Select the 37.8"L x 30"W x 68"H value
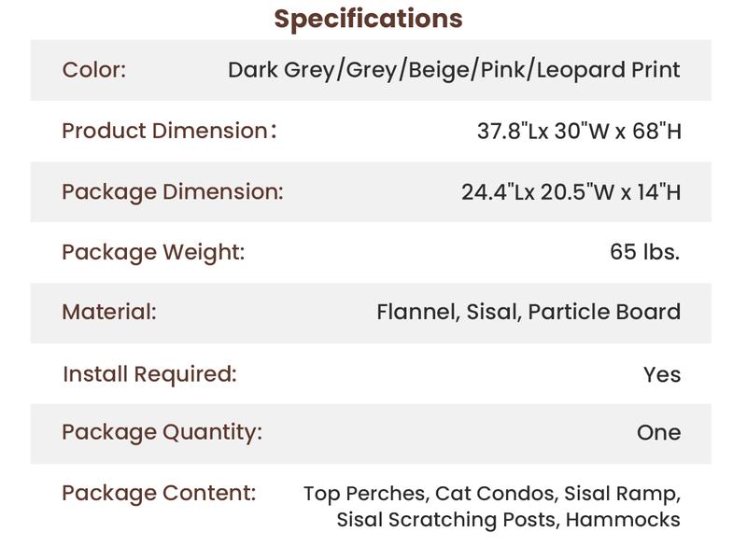This screenshot has height=560, width=747. 579,132
